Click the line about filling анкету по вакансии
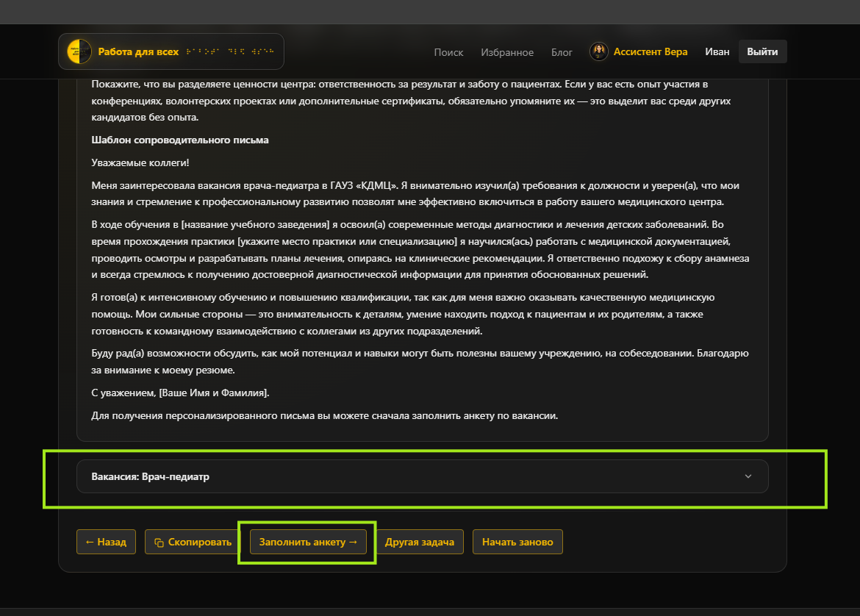Screen dimensions: 860x616 325,416
